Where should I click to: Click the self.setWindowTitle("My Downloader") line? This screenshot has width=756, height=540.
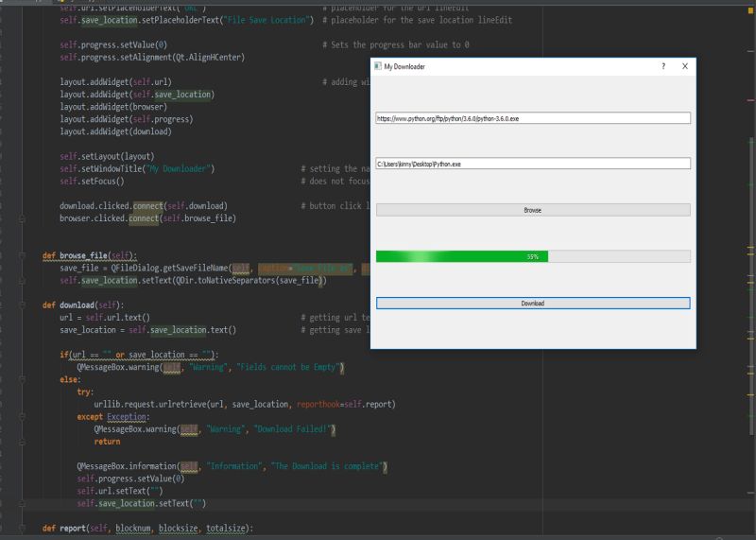point(137,168)
